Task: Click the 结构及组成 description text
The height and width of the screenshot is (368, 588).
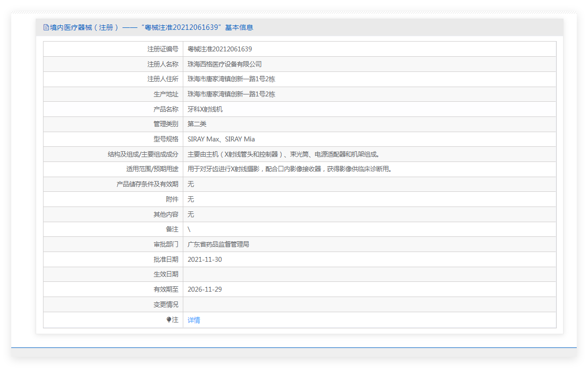Action: 284,154
